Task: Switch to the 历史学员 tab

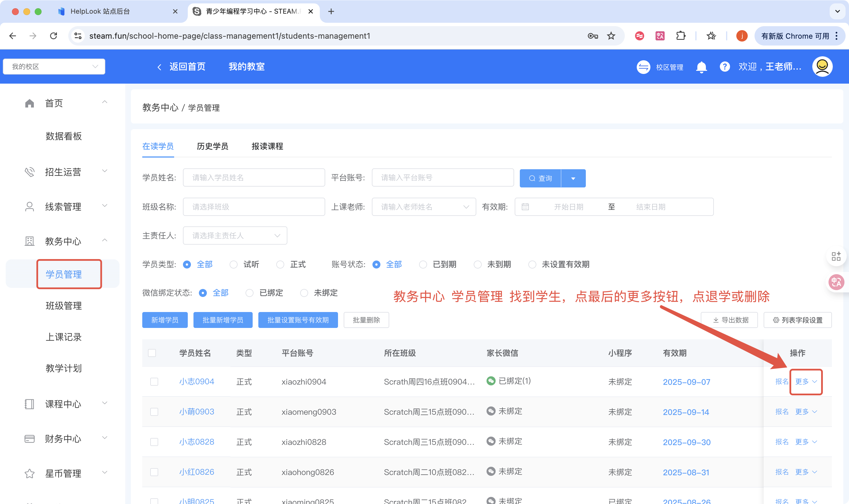Action: point(212,146)
